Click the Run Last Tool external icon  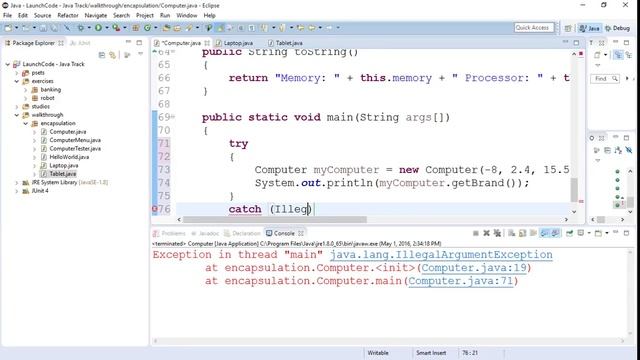tap(116, 28)
